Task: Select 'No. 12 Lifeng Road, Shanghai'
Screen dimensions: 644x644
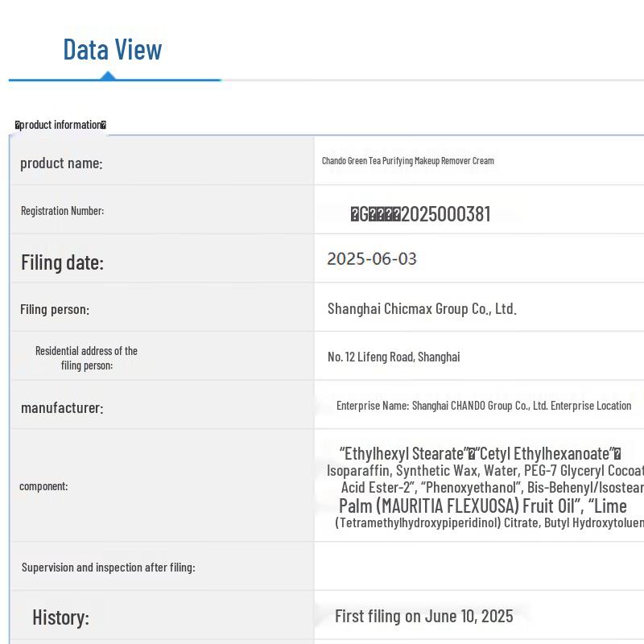Action: click(x=394, y=357)
